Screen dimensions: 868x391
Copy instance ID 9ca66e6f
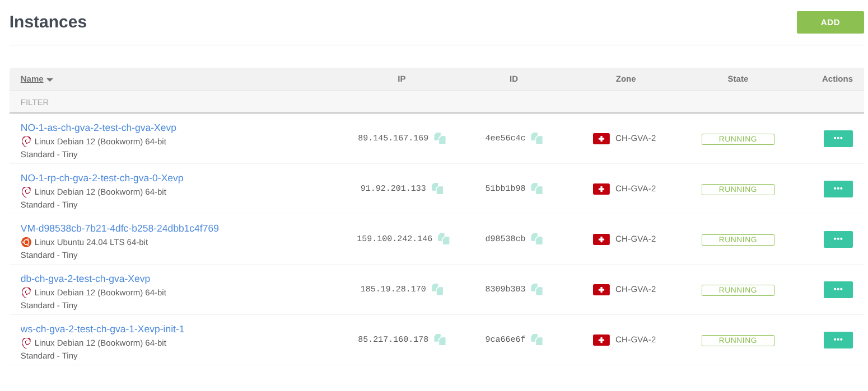tap(536, 340)
